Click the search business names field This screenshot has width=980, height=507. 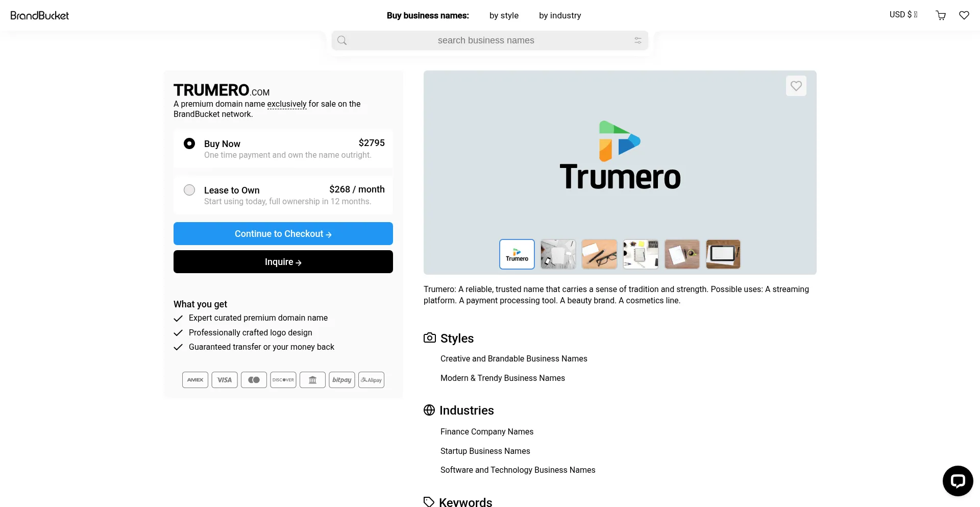tap(485, 40)
